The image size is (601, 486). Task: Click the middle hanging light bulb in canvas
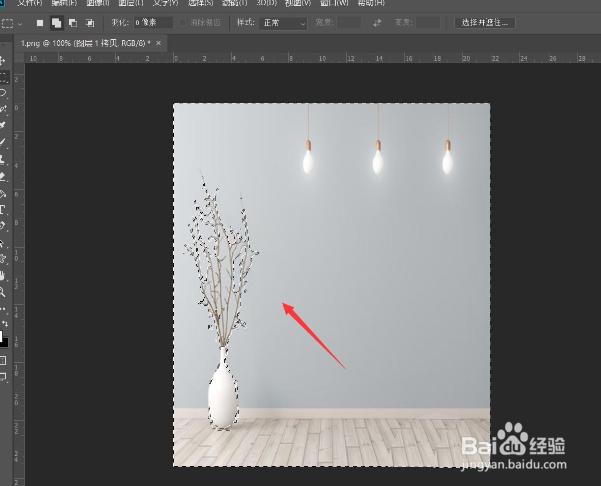[378, 158]
